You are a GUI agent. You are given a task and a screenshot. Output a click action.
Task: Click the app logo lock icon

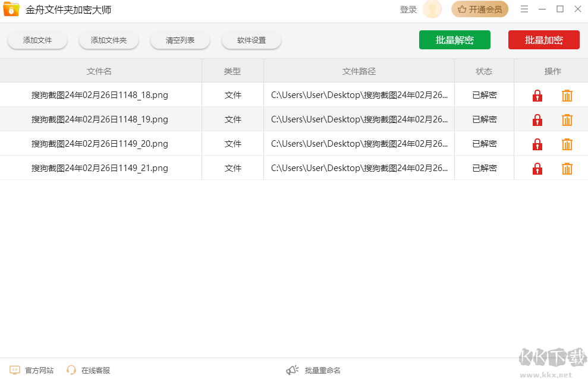(11, 9)
